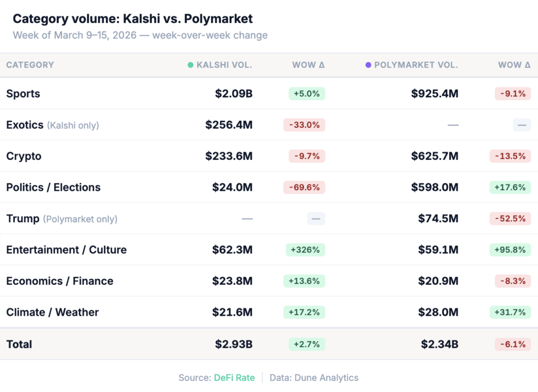Click the Politics / Elections -69.6% badge

[x=304, y=187]
